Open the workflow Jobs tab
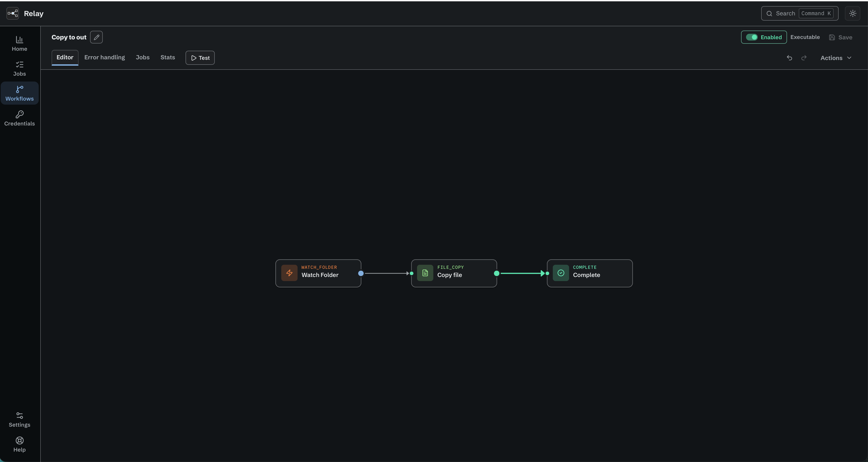 coord(143,57)
